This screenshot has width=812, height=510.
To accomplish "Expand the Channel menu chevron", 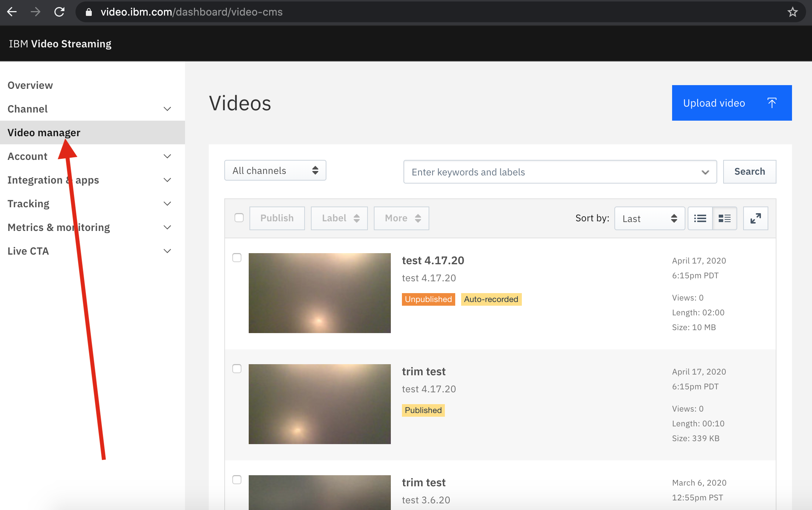I will point(167,109).
